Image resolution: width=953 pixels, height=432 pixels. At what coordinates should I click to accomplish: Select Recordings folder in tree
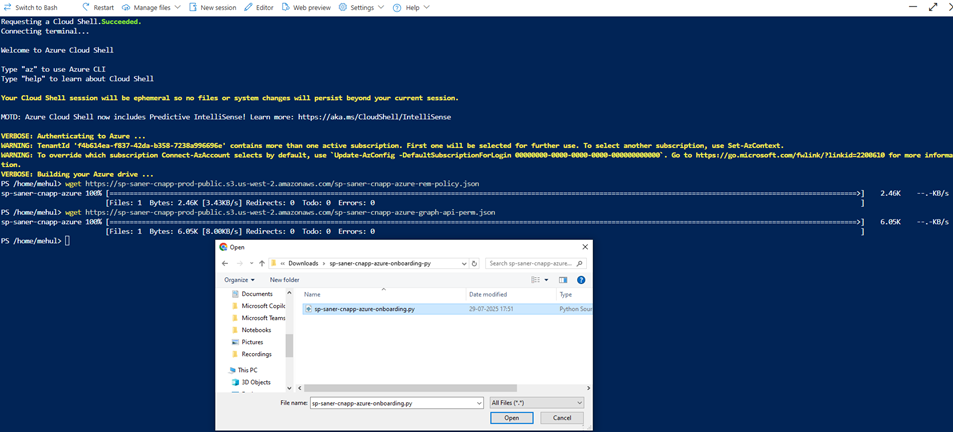tap(252, 354)
